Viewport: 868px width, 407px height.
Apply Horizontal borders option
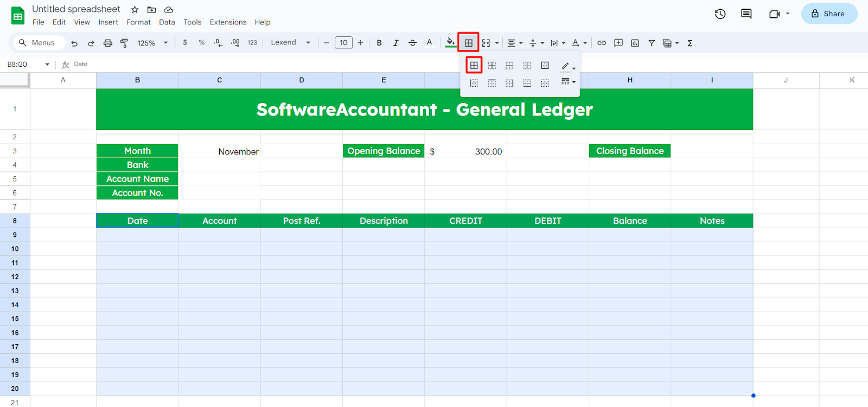[x=509, y=66]
